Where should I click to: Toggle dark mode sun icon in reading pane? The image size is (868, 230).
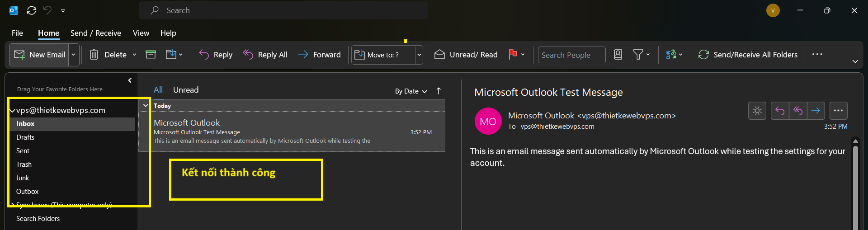pyautogui.click(x=757, y=111)
